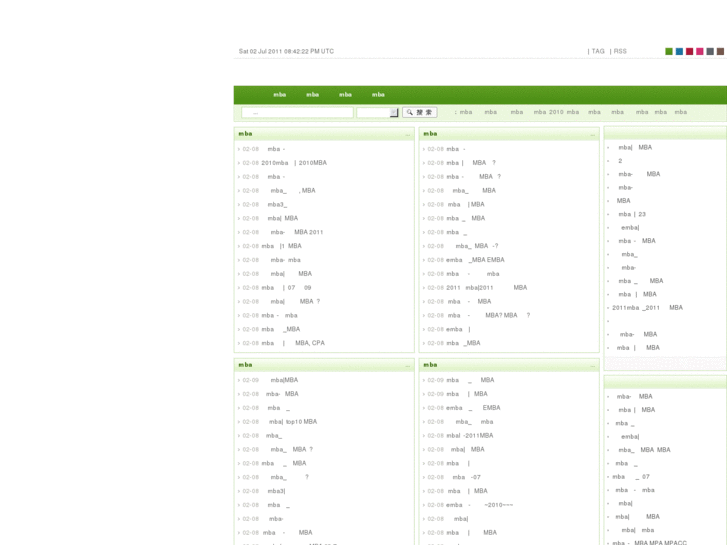Switch theme to the gray swatch

pos(710,51)
